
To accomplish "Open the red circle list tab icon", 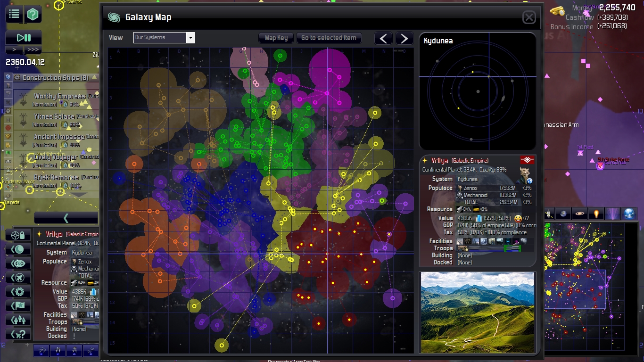I will point(8,128).
